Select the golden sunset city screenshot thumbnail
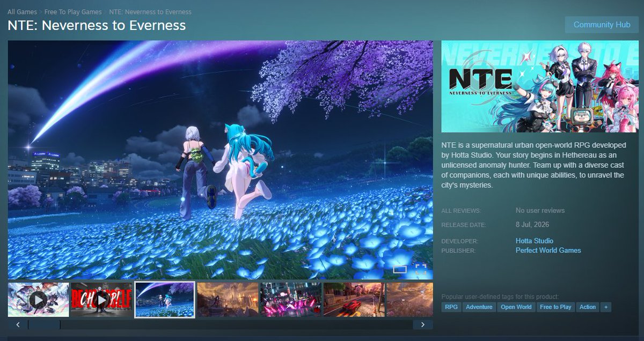 click(228, 300)
